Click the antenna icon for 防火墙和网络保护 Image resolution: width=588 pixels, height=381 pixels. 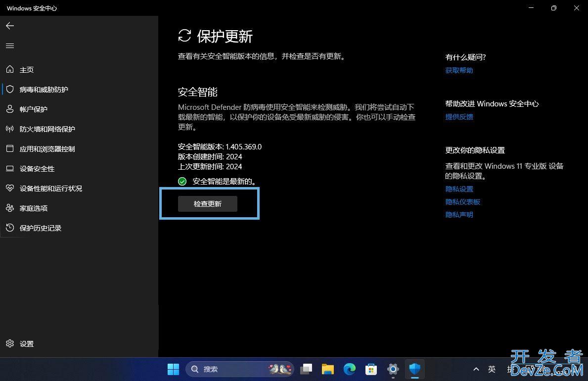pos(10,129)
